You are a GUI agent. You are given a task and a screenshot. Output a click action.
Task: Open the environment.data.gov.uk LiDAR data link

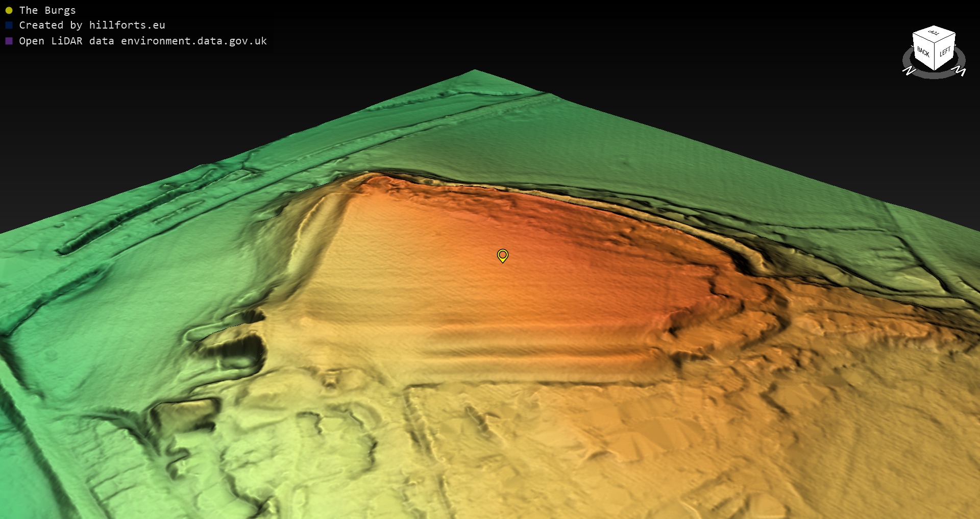point(143,41)
